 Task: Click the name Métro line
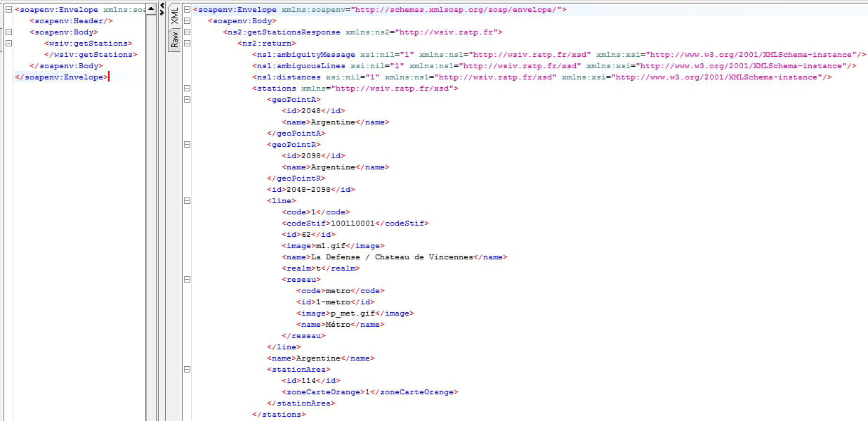(340, 325)
